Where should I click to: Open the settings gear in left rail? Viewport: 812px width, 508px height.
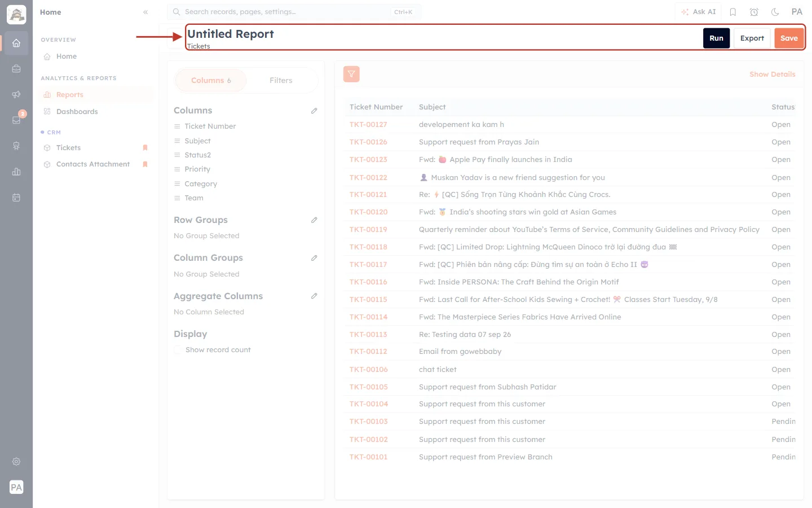click(x=16, y=461)
